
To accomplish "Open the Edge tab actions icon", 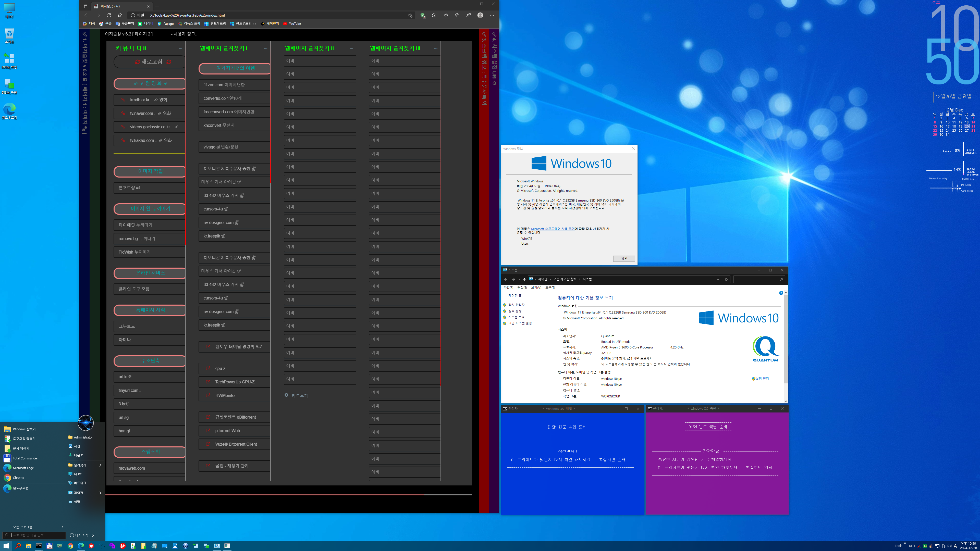I will [85, 6].
